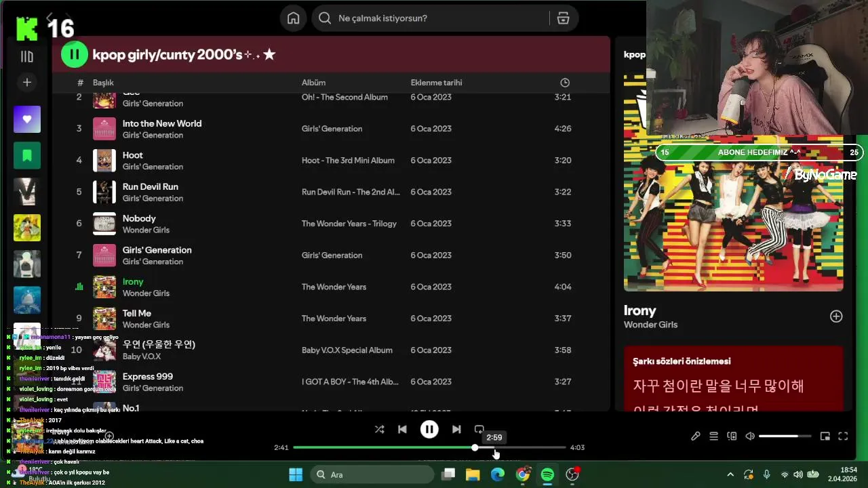Open the yellow cover playlist in sidebar
The height and width of the screenshot is (488, 868).
tap(27, 228)
